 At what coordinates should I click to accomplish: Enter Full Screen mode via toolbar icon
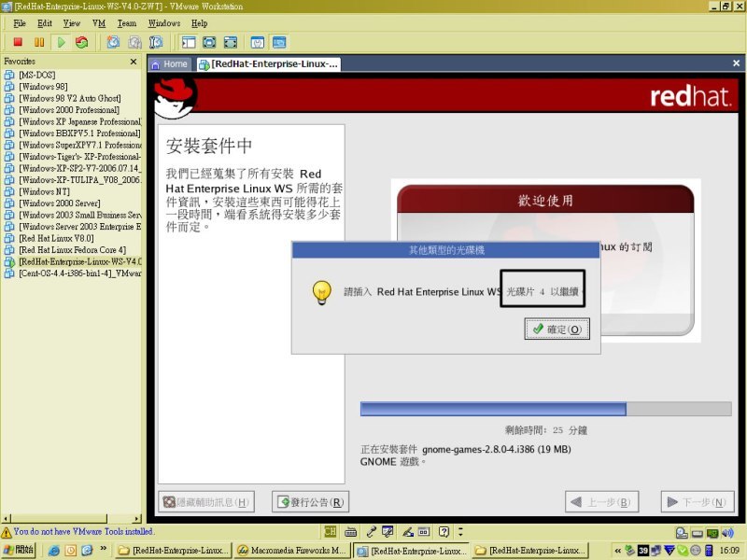[230, 42]
